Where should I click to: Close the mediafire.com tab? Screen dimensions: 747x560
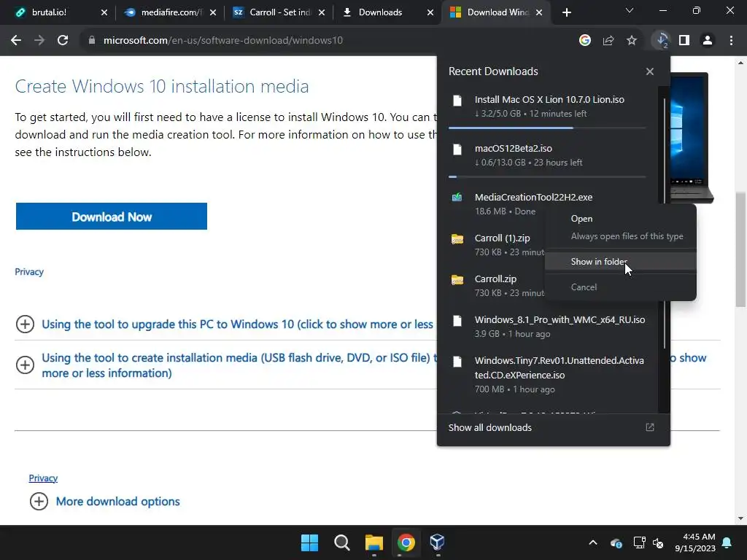(213, 12)
